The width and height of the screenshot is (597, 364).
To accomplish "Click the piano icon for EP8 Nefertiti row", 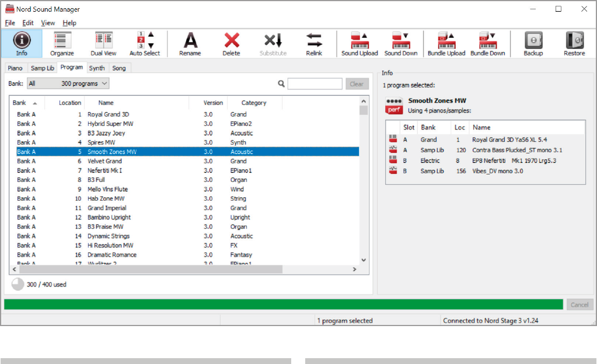I will point(393,159).
